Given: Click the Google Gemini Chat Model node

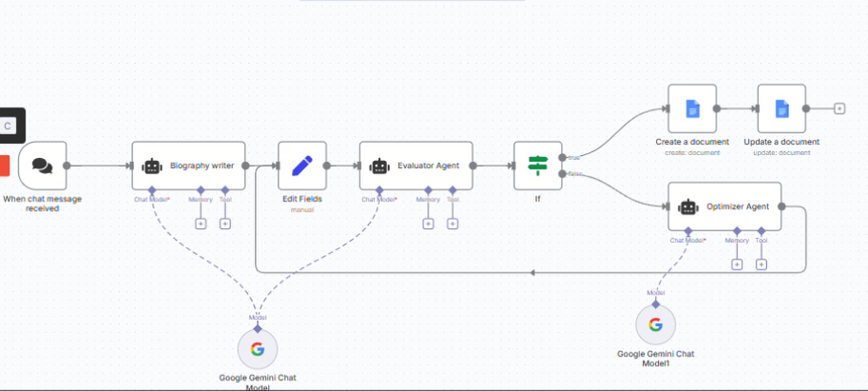Looking at the screenshot, I should tap(257, 349).
